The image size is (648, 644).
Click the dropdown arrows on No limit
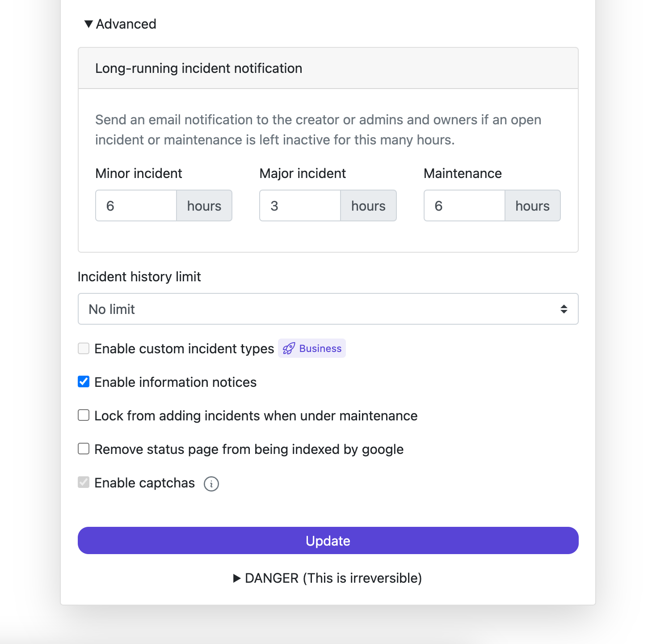tap(564, 309)
